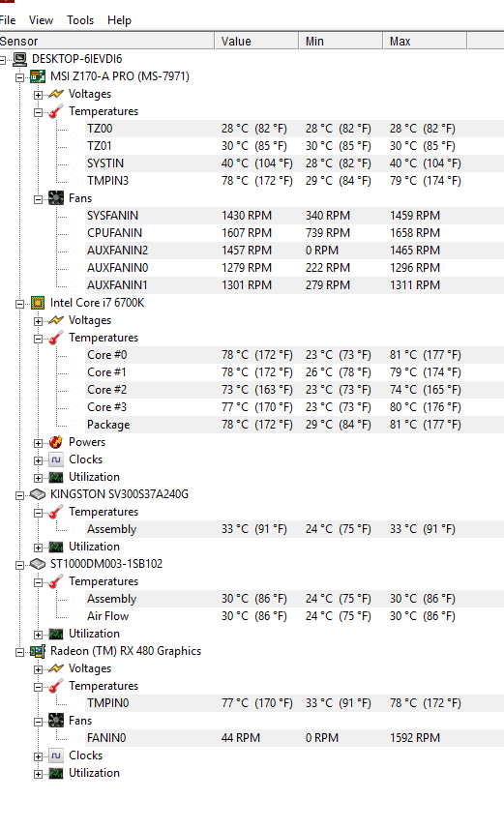Click the DESKTOP-6IEVDI6 computer icon
Screen dimensions: 504x829
pos(19,59)
